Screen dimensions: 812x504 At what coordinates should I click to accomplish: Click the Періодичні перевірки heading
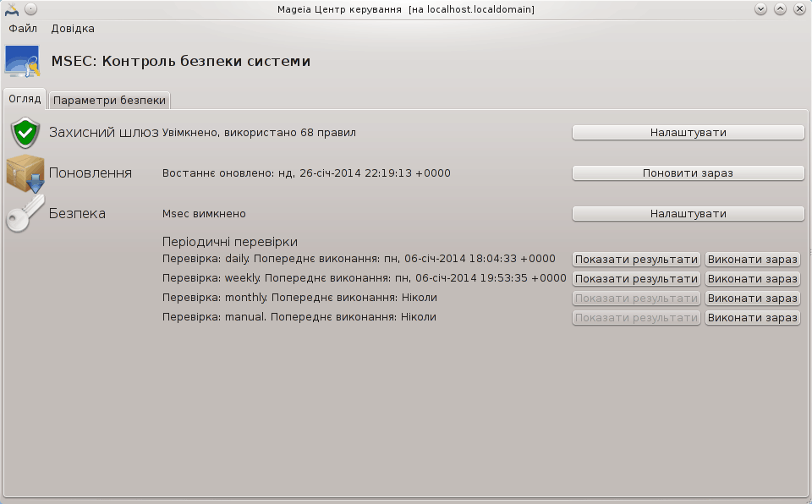230,242
